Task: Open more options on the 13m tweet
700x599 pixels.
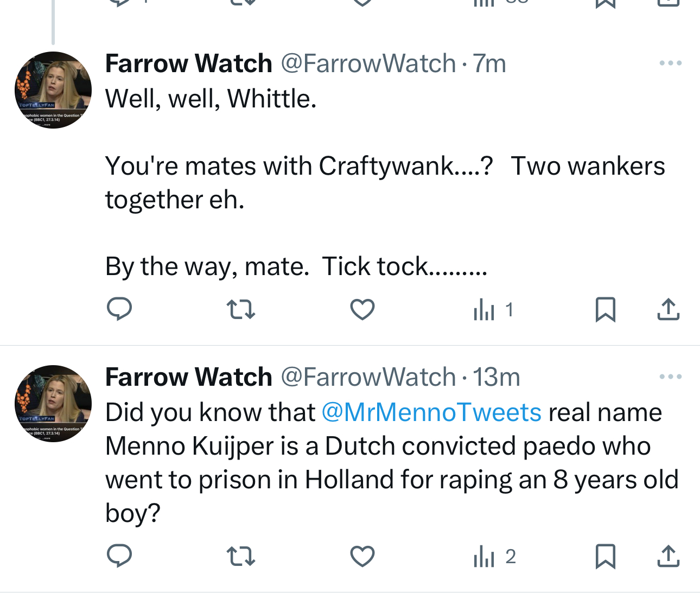Action: click(x=670, y=377)
